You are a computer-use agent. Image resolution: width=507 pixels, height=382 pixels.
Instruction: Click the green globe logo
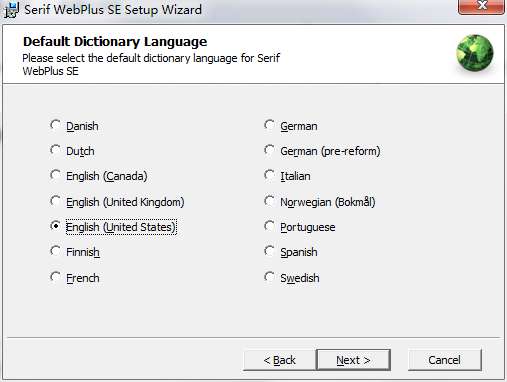[x=475, y=53]
